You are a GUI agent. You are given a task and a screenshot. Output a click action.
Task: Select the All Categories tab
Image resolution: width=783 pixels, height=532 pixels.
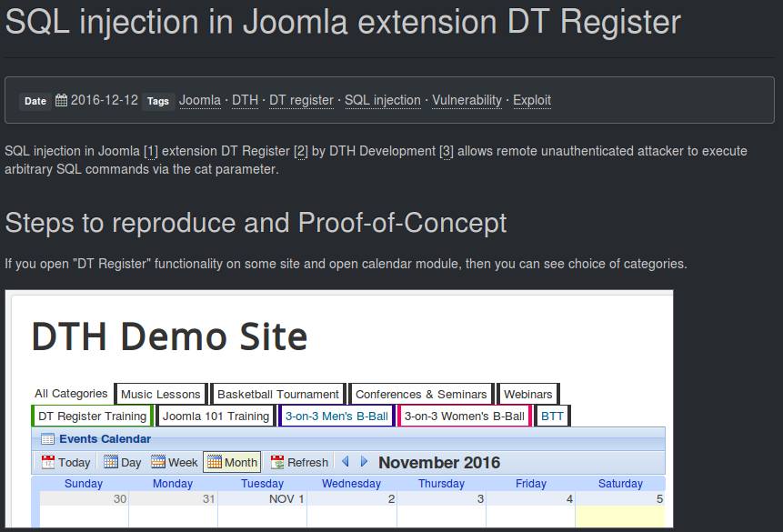[x=71, y=394]
